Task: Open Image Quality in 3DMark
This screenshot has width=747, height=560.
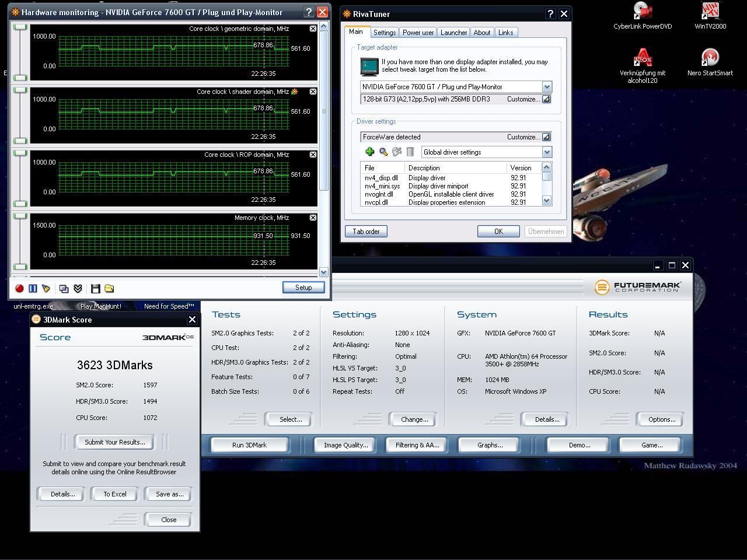Action: (346, 445)
